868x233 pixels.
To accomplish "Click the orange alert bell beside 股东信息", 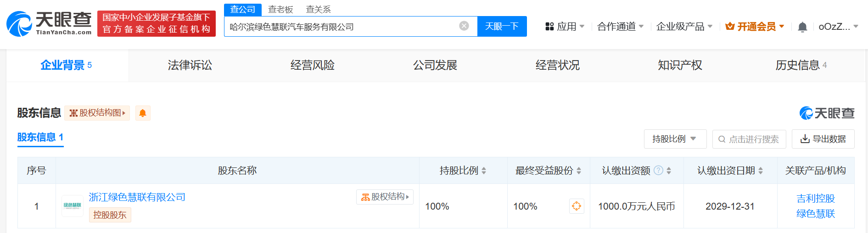I will [143, 113].
